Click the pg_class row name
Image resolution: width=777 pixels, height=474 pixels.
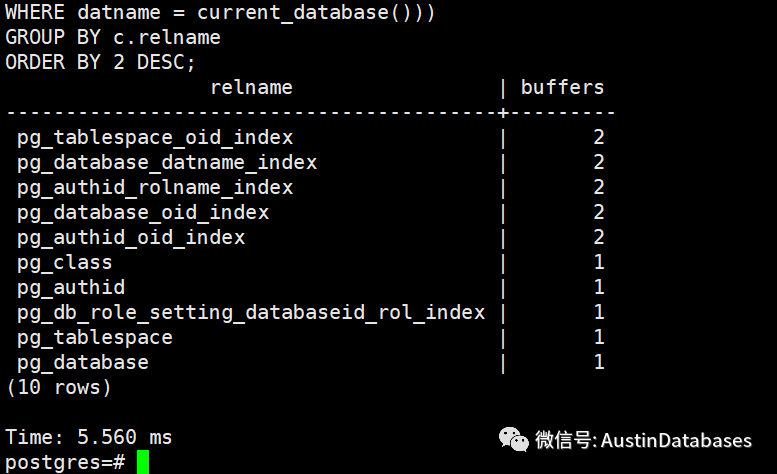[x=65, y=262]
